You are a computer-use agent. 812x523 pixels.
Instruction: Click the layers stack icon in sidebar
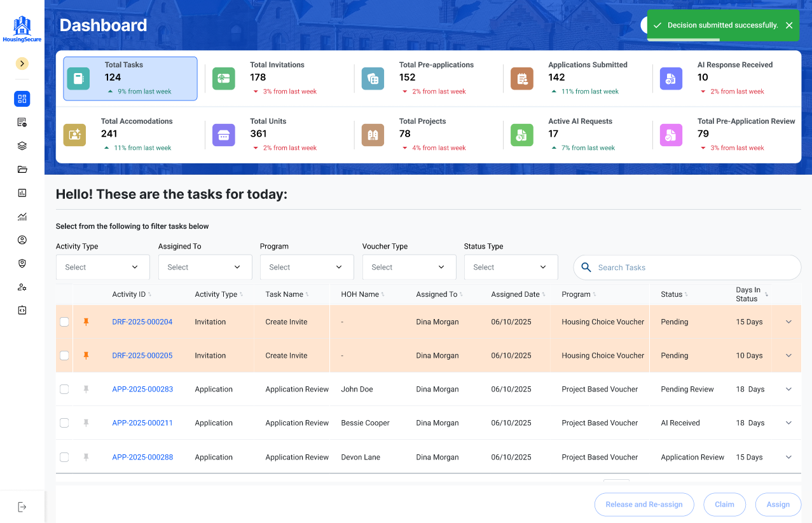22,146
